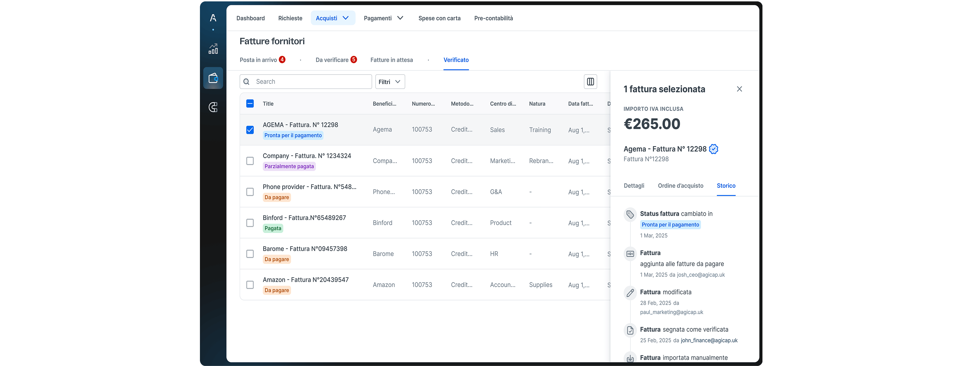
Task: Open the analytics chart sidebar icon
Action: click(213, 49)
